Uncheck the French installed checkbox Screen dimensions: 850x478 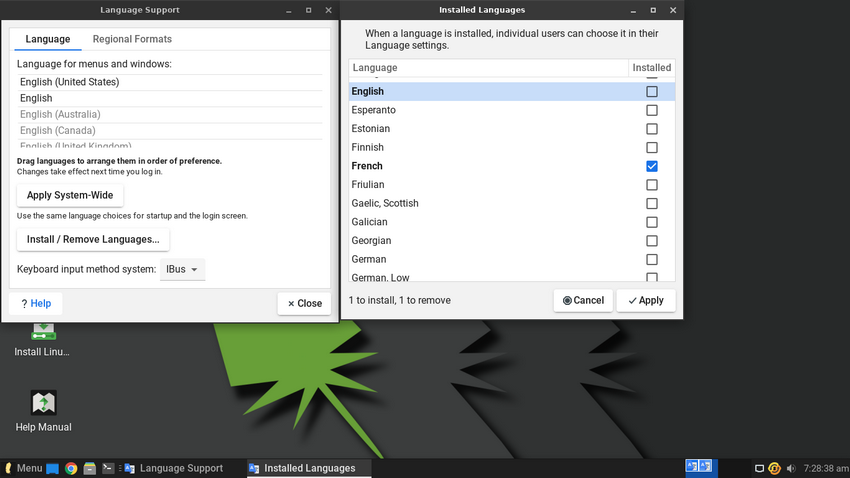click(x=652, y=166)
